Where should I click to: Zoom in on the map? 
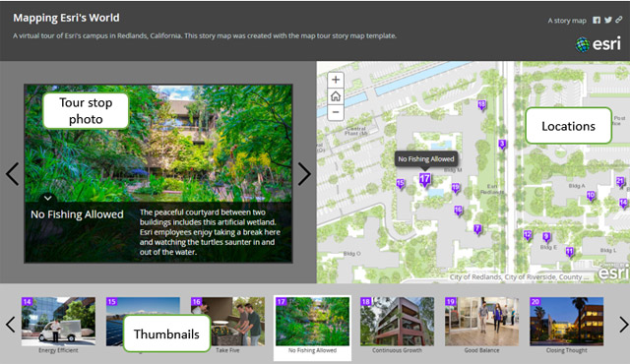click(336, 80)
